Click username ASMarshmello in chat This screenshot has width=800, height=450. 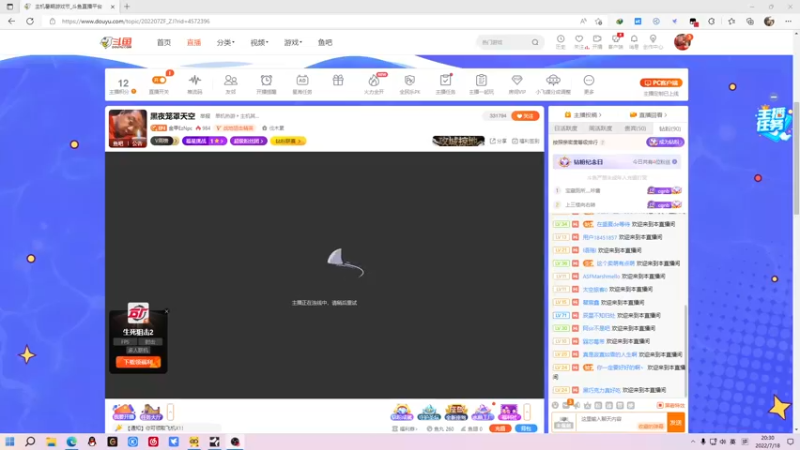[601, 276]
